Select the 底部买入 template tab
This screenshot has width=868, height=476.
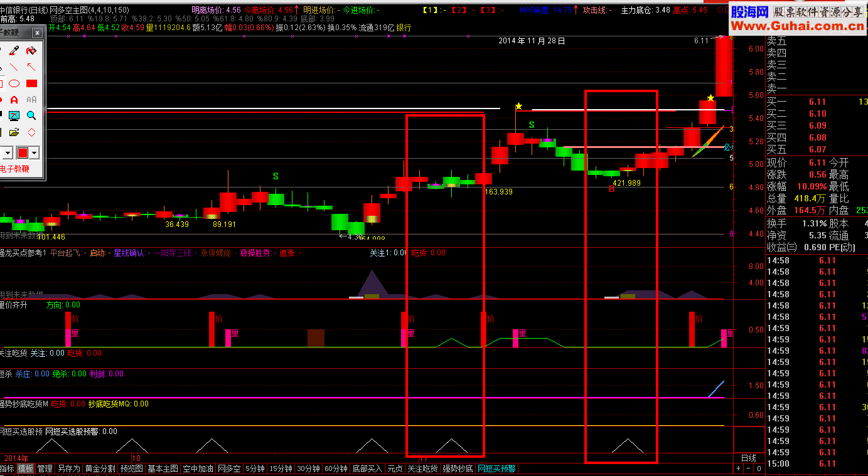(x=367, y=468)
